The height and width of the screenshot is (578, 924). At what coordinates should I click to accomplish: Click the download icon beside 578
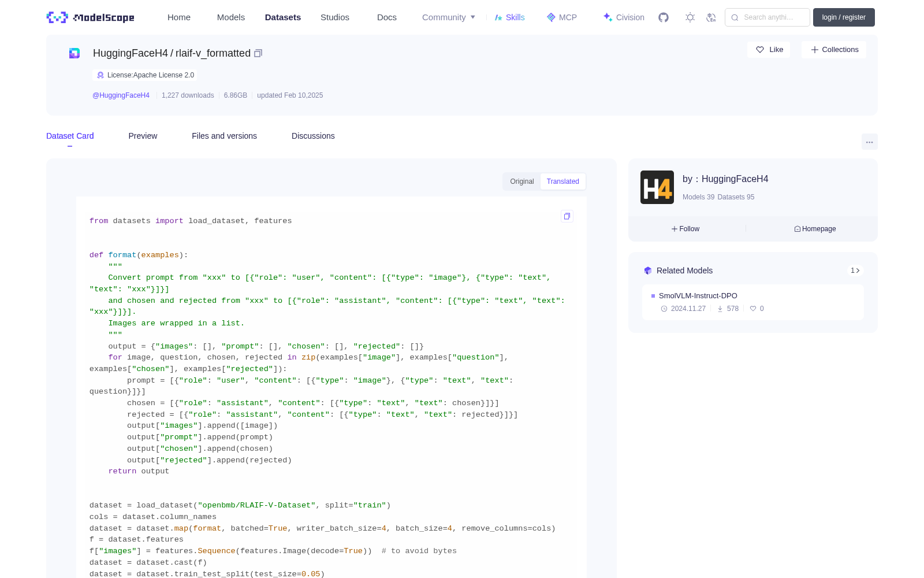click(720, 309)
